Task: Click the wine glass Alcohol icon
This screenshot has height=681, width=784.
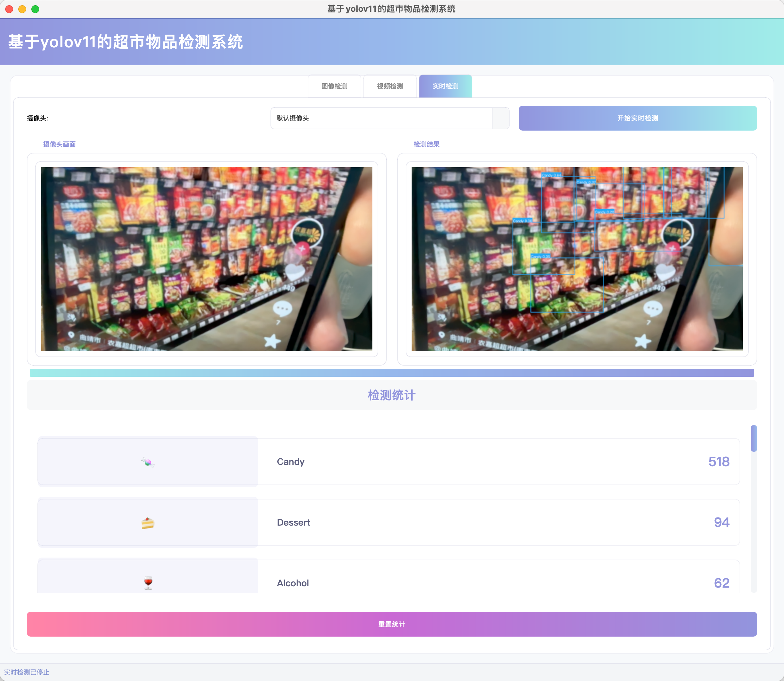Action: click(148, 583)
